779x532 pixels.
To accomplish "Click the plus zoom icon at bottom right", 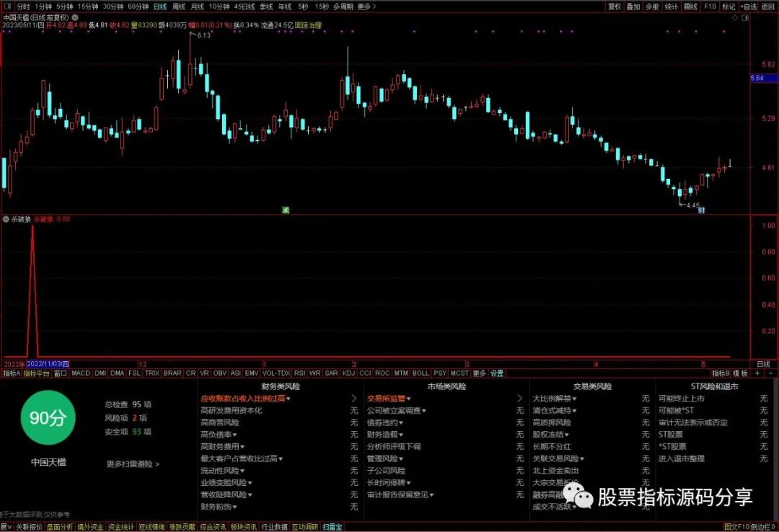I will (757, 373).
